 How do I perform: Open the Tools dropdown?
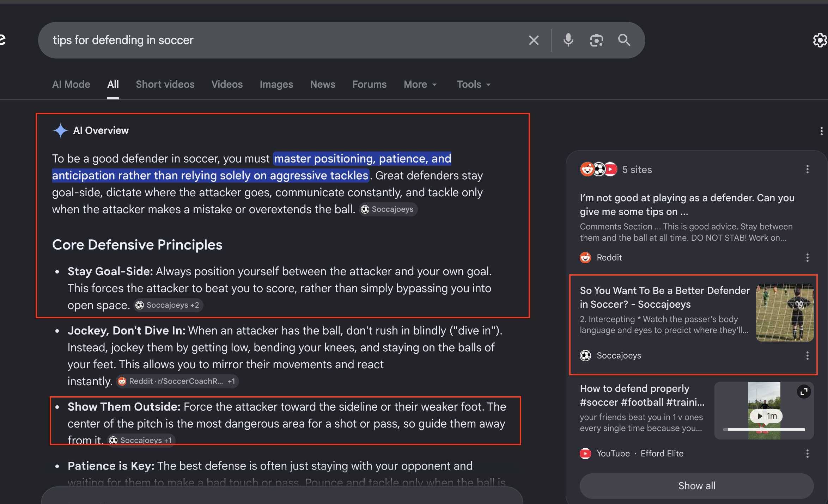point(474,85)
